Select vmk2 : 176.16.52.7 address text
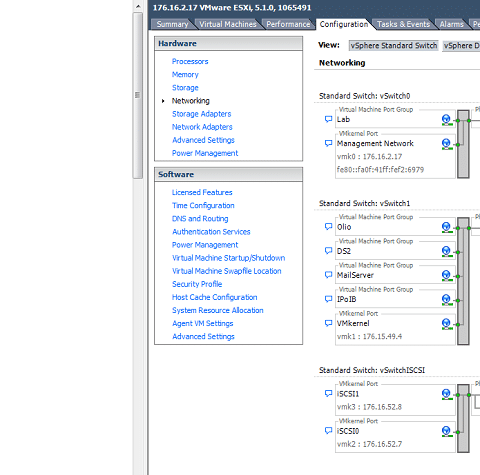 [369, 444]
